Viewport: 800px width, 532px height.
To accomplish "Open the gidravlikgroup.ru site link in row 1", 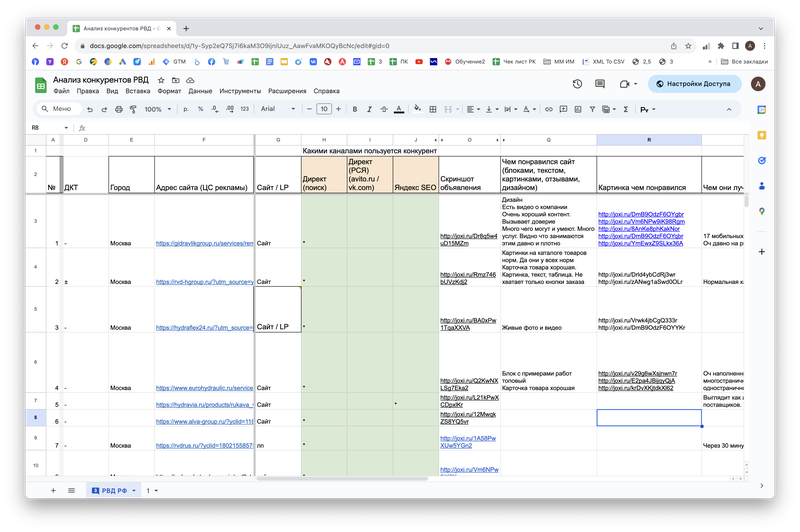I will [204, 243].
